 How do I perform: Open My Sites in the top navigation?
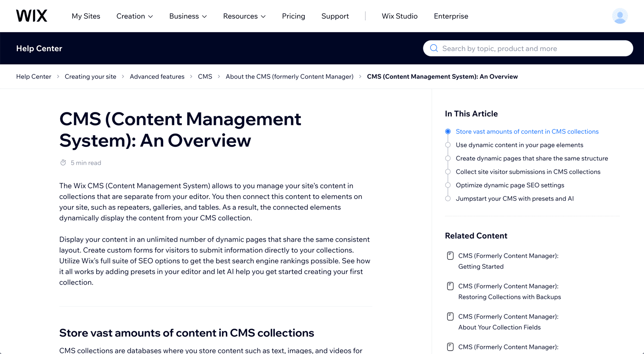click(x=86, y=16)
